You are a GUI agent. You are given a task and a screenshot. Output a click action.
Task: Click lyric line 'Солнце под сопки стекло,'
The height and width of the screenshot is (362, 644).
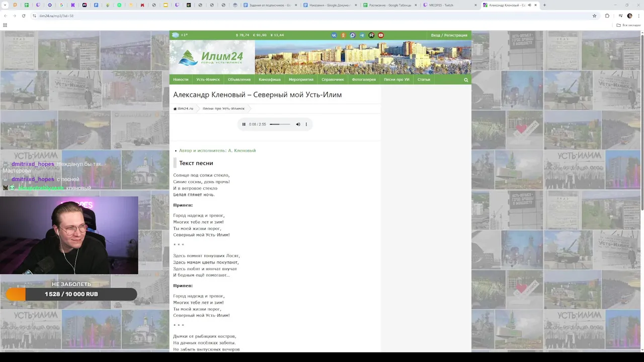point(201,175)
